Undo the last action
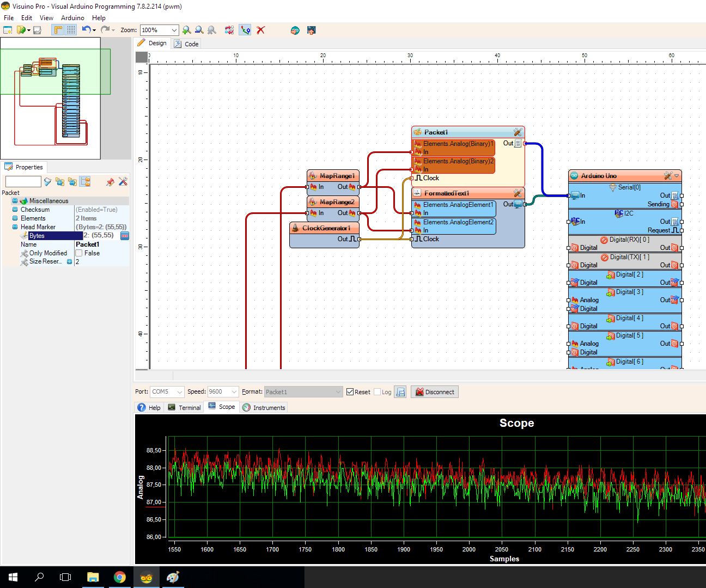 [x=86, y=30]
